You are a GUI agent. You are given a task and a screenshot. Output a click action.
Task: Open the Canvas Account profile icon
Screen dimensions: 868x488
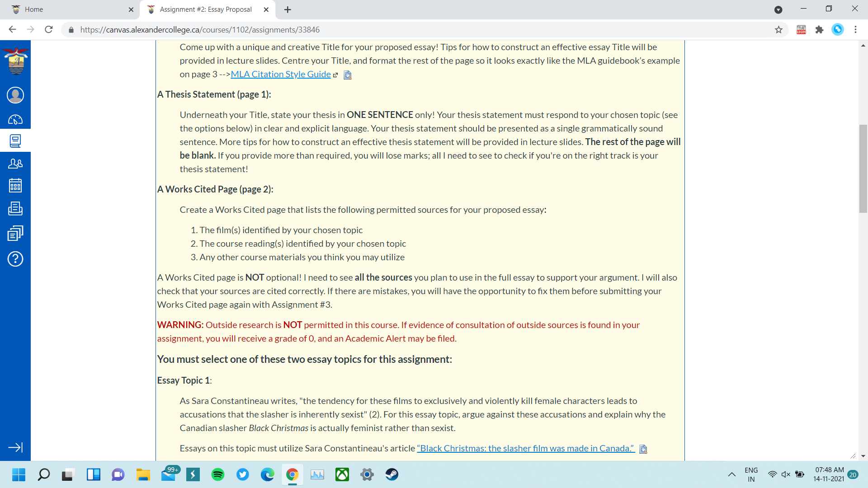coord(15,95)
